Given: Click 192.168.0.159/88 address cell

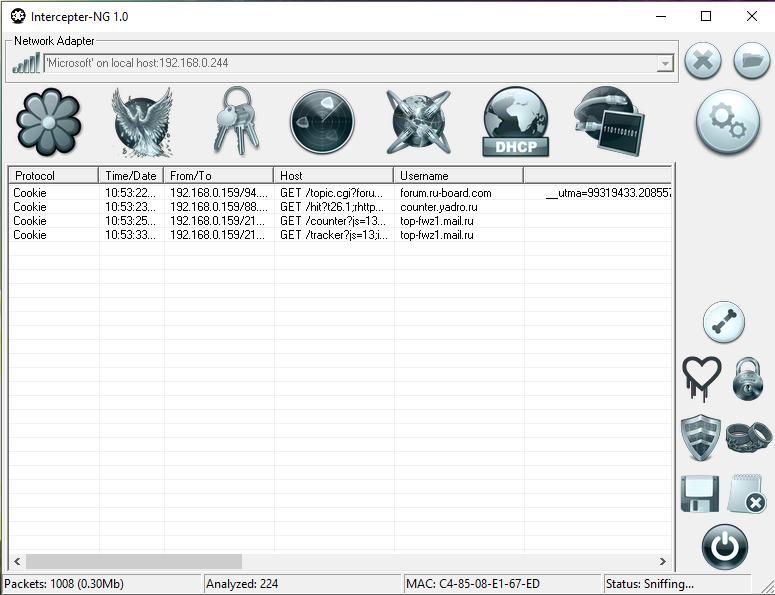Looking at the screenshot, I should [218, 207].
